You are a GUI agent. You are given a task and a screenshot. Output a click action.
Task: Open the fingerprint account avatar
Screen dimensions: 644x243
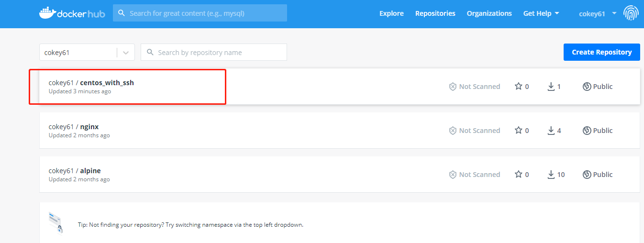click(631, 13)
